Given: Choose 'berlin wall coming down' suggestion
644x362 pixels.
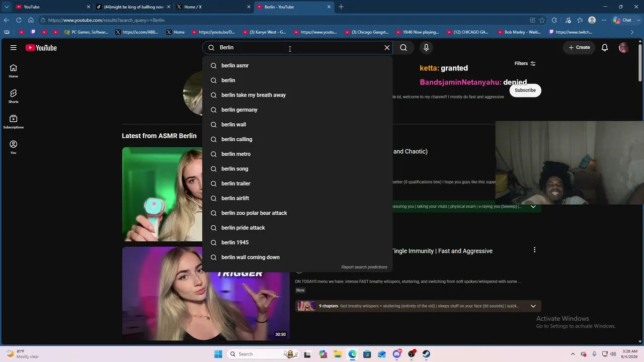Looking at the screenshot, I should click(x=297, y=257).
